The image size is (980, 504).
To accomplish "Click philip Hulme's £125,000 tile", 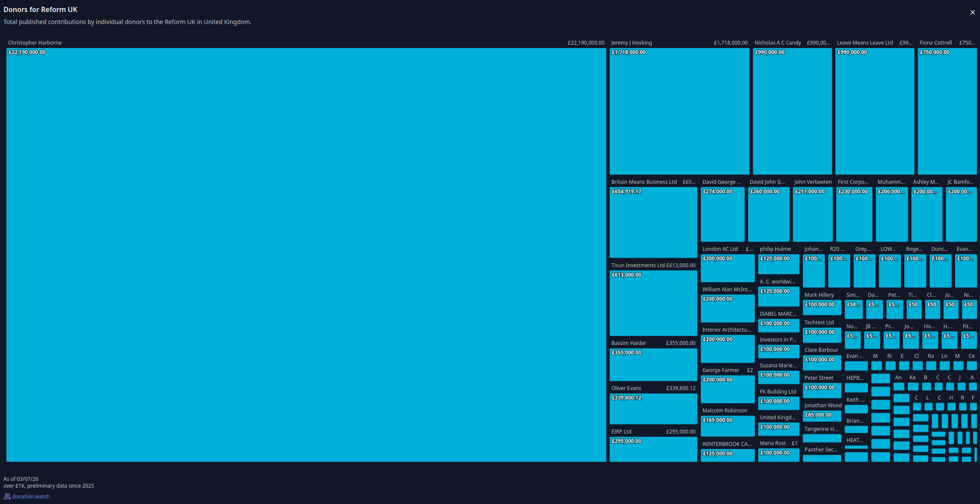I will 778,264.
